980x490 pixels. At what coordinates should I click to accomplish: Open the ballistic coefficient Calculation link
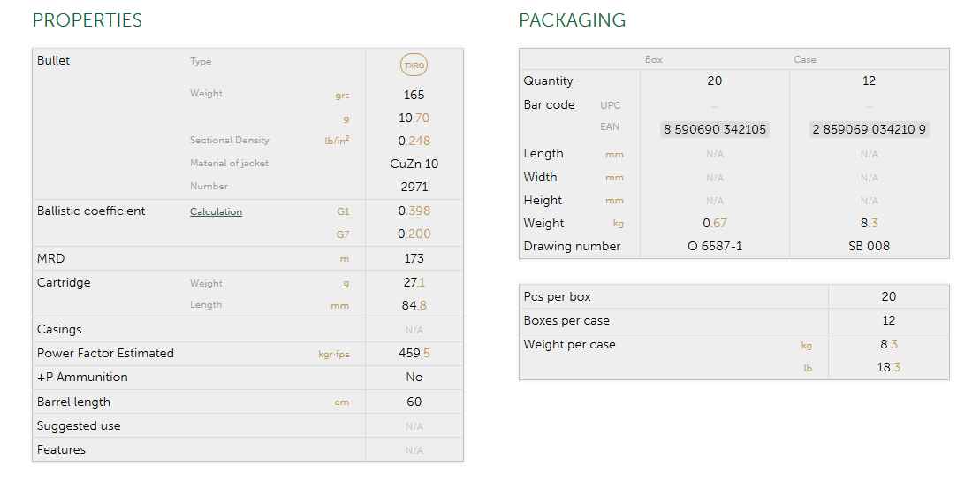pyautogui.click(x=216, y=212)
